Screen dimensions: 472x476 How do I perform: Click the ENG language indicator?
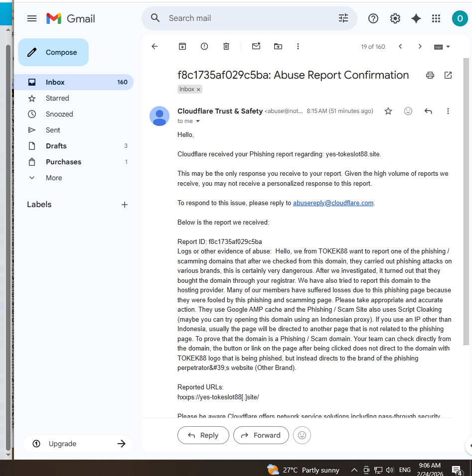[x=405, y=470]
